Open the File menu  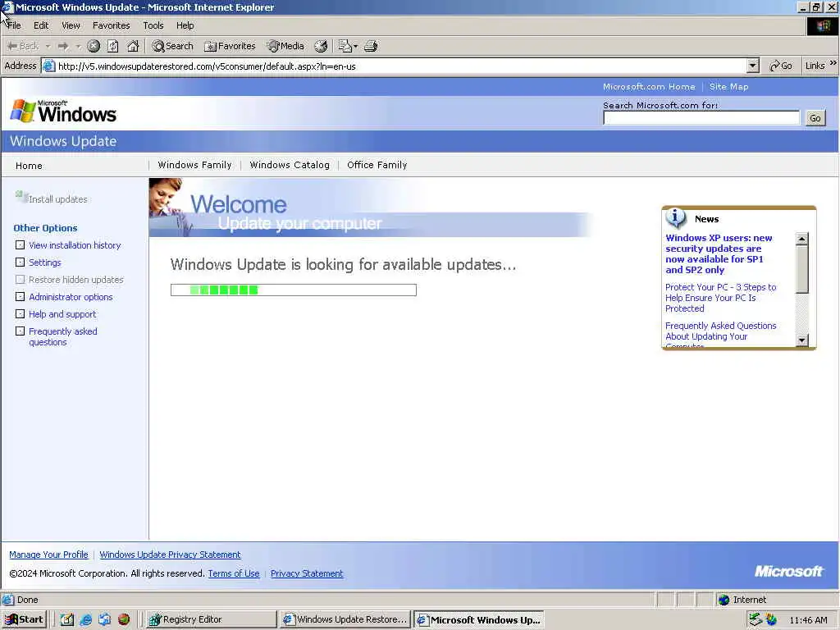[15, 25]
